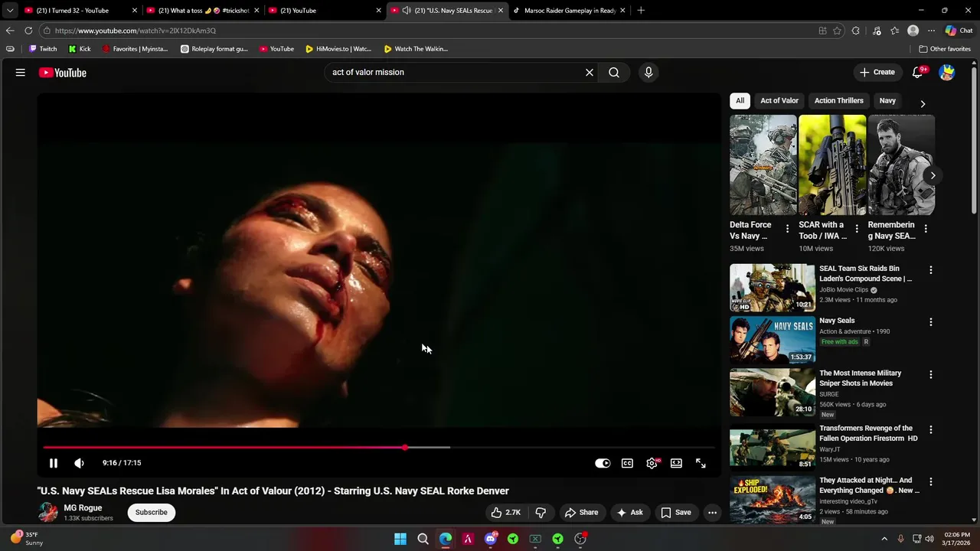Add this page to favorites star
Viewport: 980px width, 551px height.
click(837, 31)
